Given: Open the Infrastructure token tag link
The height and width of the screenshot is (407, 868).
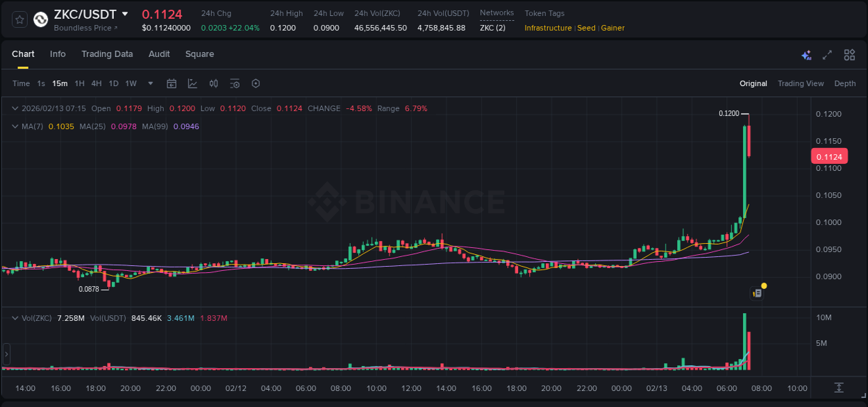Looking at the screenshot, I should (548, 28).
